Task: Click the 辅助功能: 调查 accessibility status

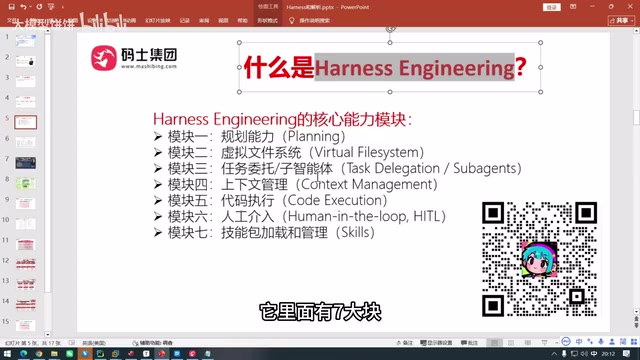Action: (x=152, y=343)
